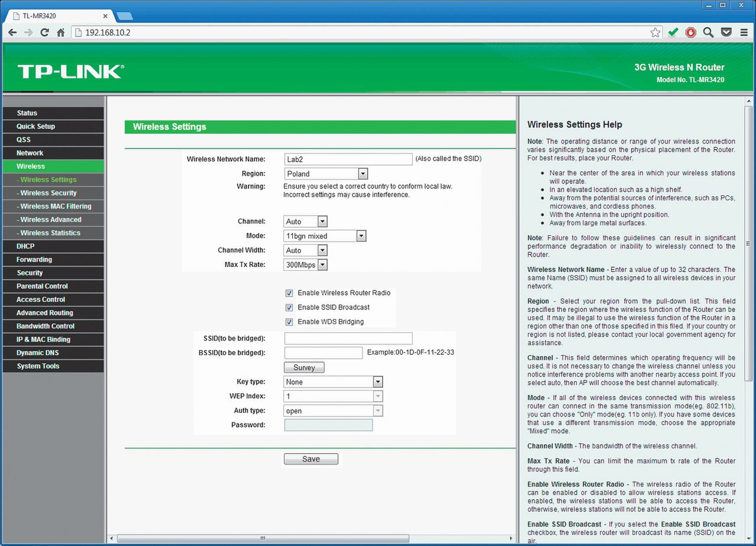The width and height of the screenshot is (756, 546).
Task: Open the Security menu
Action: pyautogui.click(x=53, y=273)
